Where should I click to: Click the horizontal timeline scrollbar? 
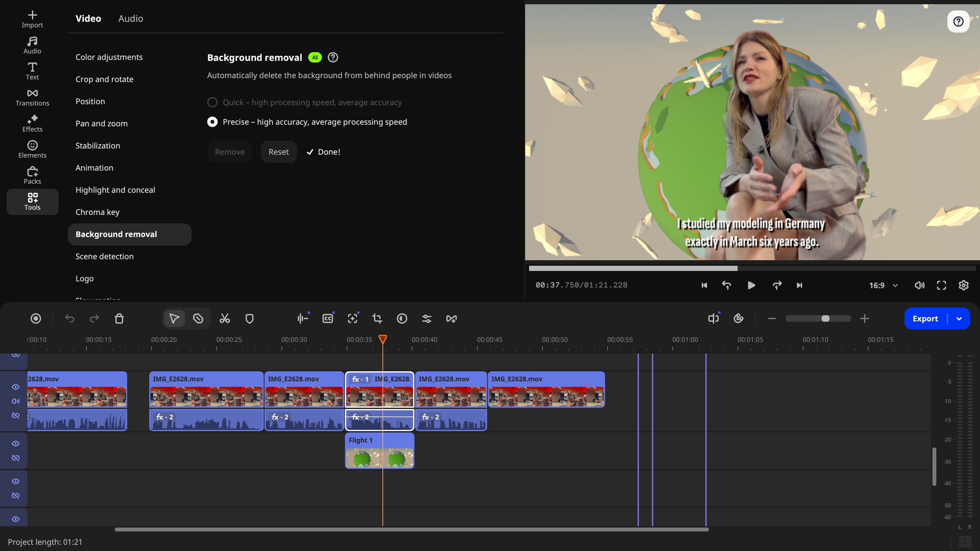click(411, 529)
